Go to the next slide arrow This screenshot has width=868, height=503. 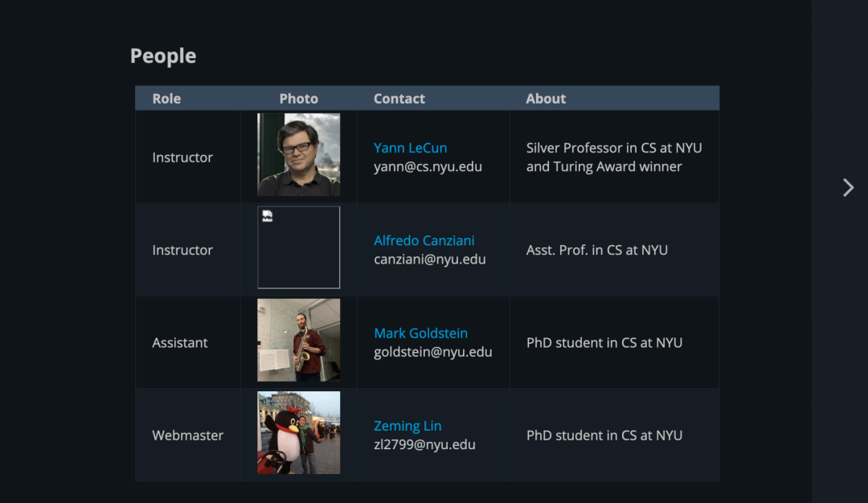click(848, 187)
